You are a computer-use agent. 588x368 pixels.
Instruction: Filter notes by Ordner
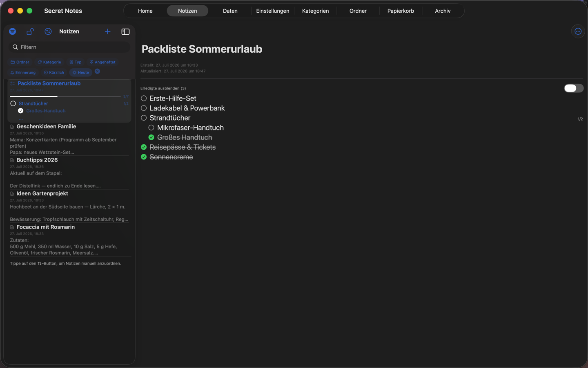(20, 62)
